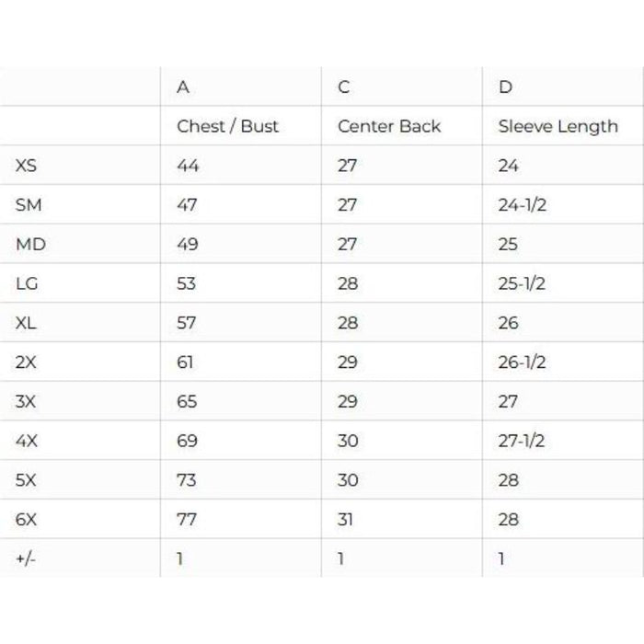Click the Sleeve Length column header
The image size is (644, 644).
(558, 127)
